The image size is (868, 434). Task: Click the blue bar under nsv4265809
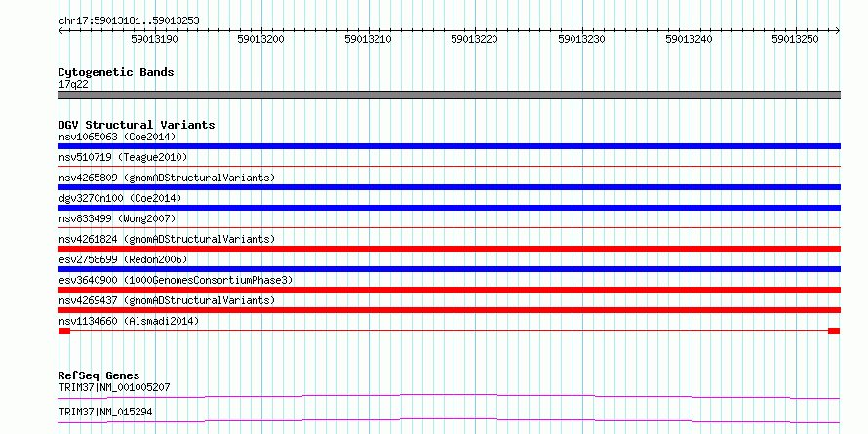(449, 187)
